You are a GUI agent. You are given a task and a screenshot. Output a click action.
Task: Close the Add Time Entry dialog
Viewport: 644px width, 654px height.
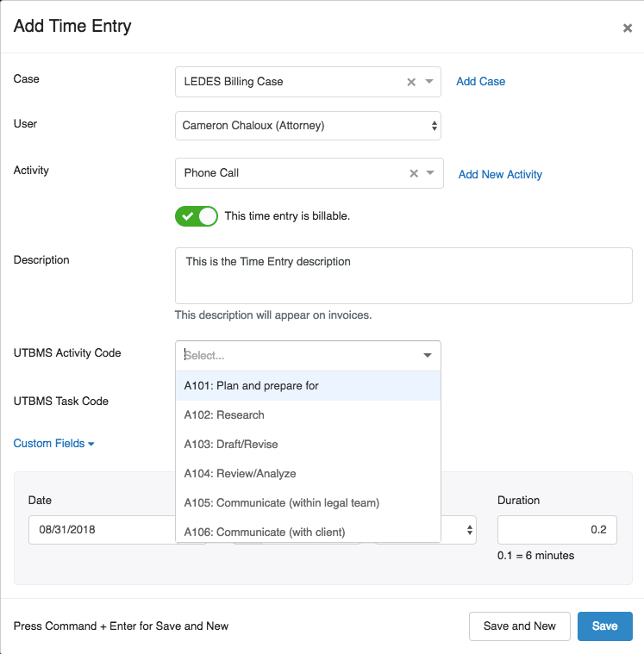tap(628, 28)
